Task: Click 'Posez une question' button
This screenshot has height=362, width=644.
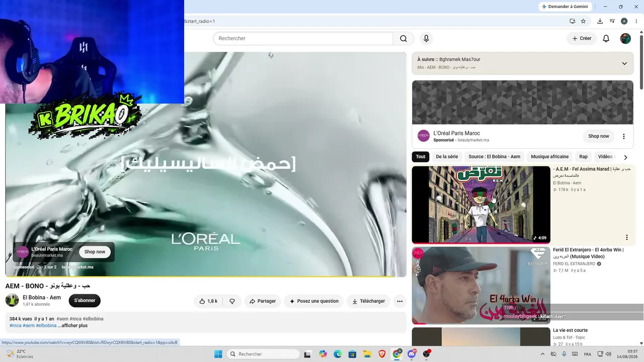Action: tap(314, 301)
